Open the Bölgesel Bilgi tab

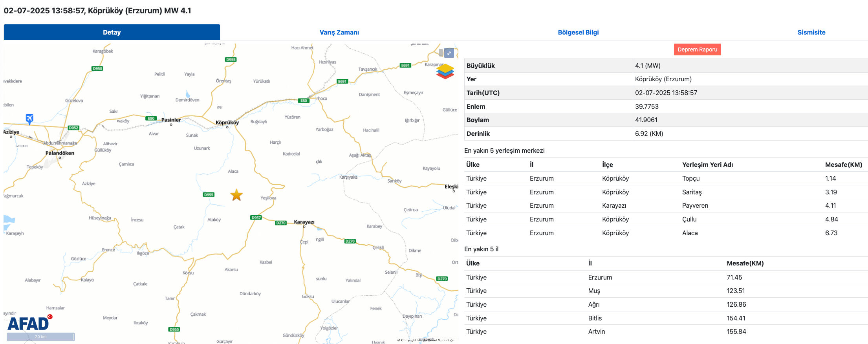(578, 32)
